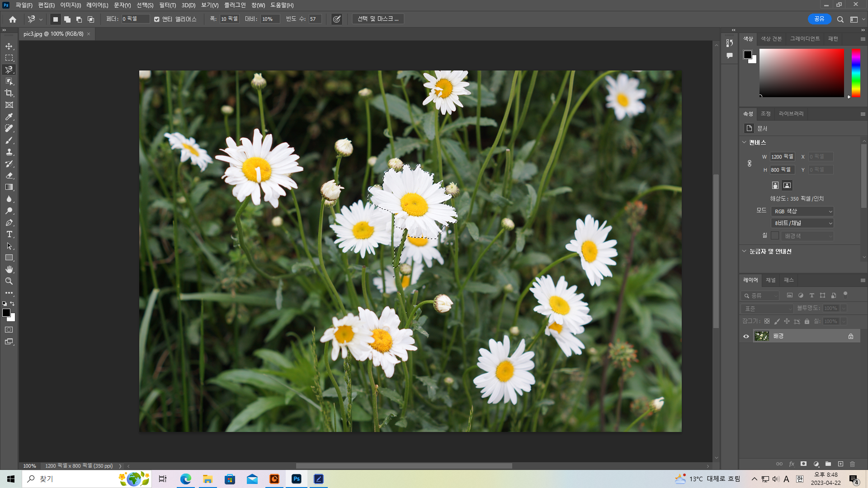Create a new layer in Layers panel

(840, 464)
